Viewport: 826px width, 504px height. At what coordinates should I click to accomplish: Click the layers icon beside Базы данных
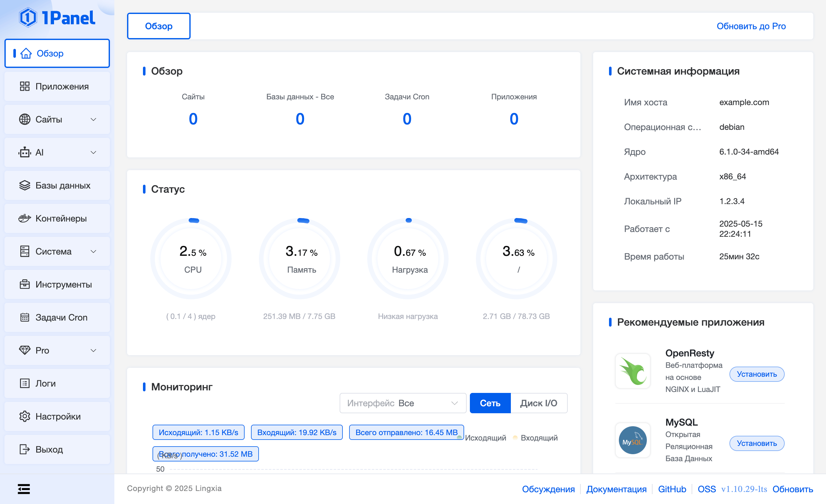click(24, 185)
